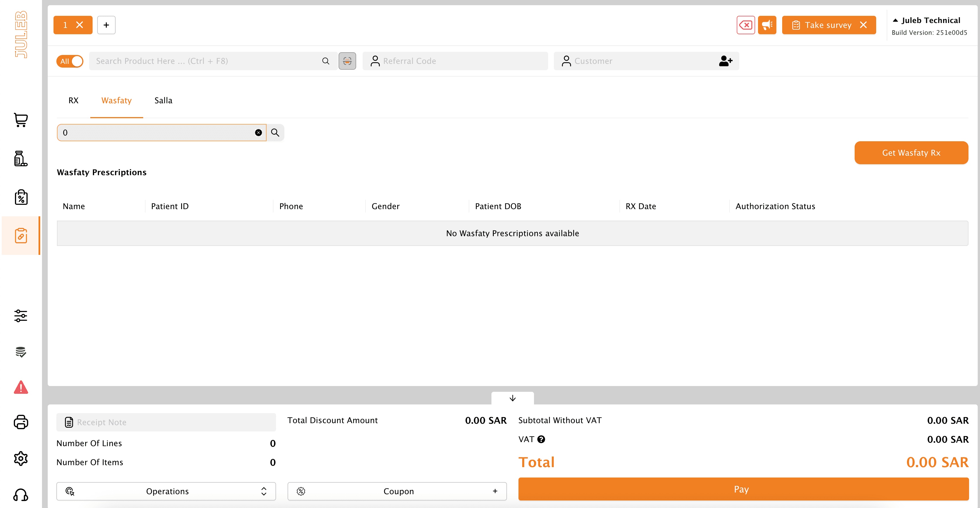
Task: Click the megaphone announcement button
Action: click(767, 25)
